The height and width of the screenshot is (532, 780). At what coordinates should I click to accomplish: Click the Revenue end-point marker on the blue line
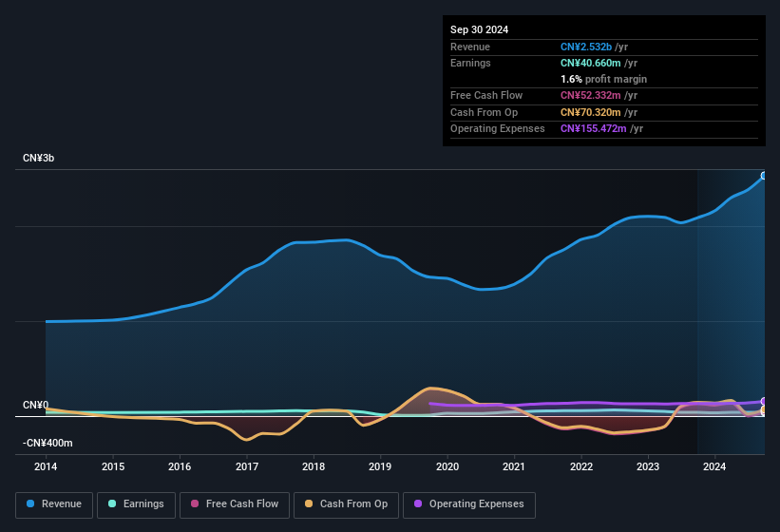pyautogui.click(x=764, y=176)
